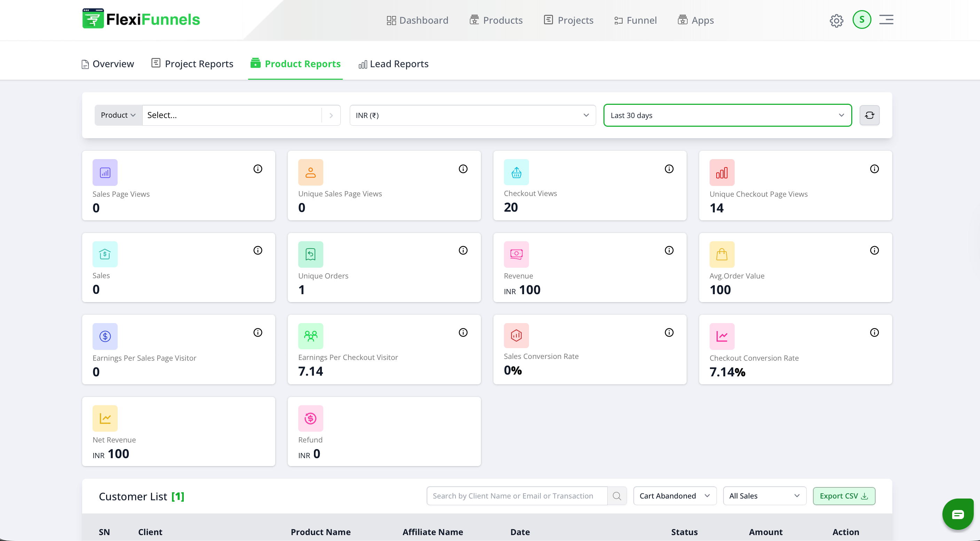Screen dimensions: 980x541
Task: Expand the Last 30 days date dropdown
Action: 727,115
